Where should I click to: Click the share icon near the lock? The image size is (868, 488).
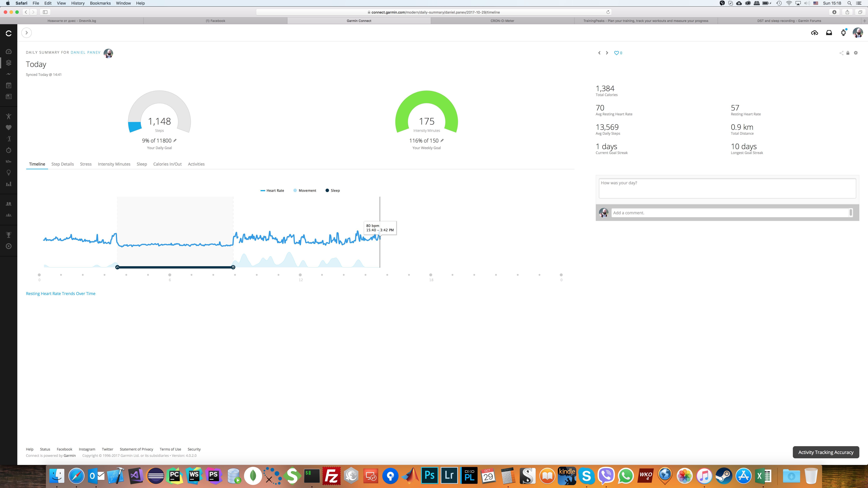841,53
